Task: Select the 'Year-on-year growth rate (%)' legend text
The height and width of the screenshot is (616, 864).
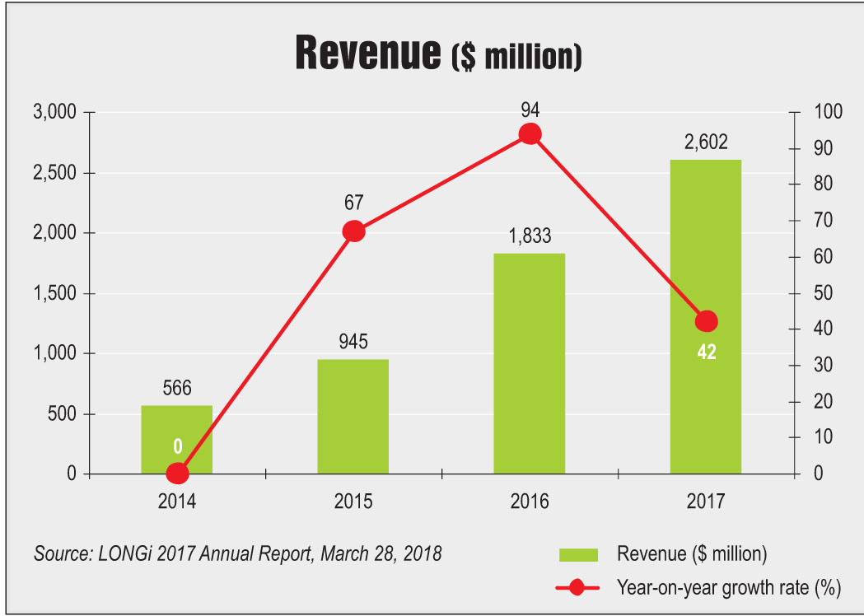Action: [728, 588]
